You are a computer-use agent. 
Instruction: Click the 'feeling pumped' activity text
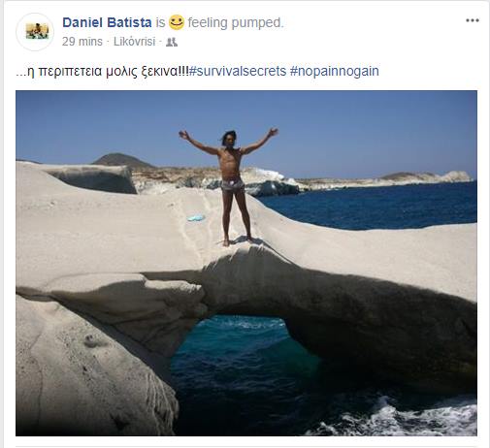point(236,22)
